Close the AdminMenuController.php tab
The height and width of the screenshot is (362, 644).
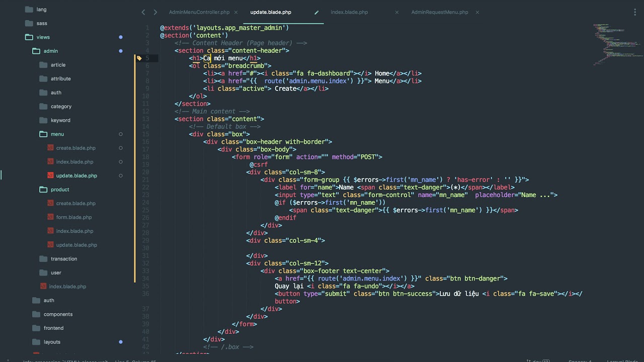pos(236,12)
